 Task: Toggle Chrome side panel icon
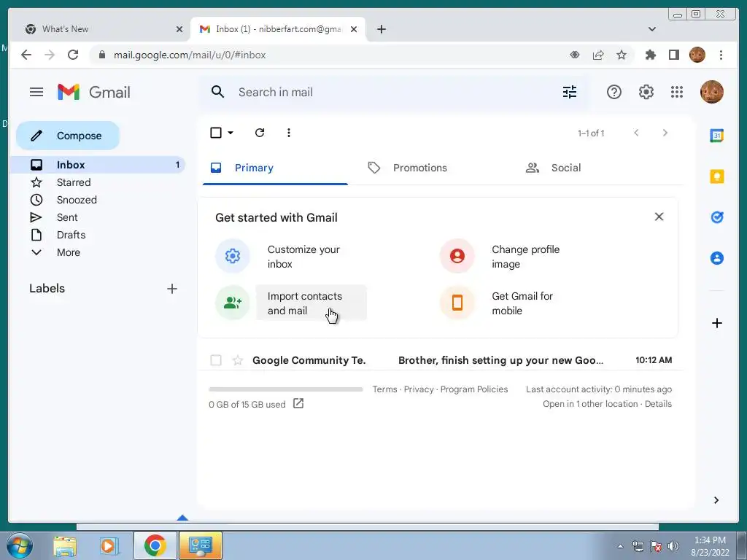click(x=673, y=55)
